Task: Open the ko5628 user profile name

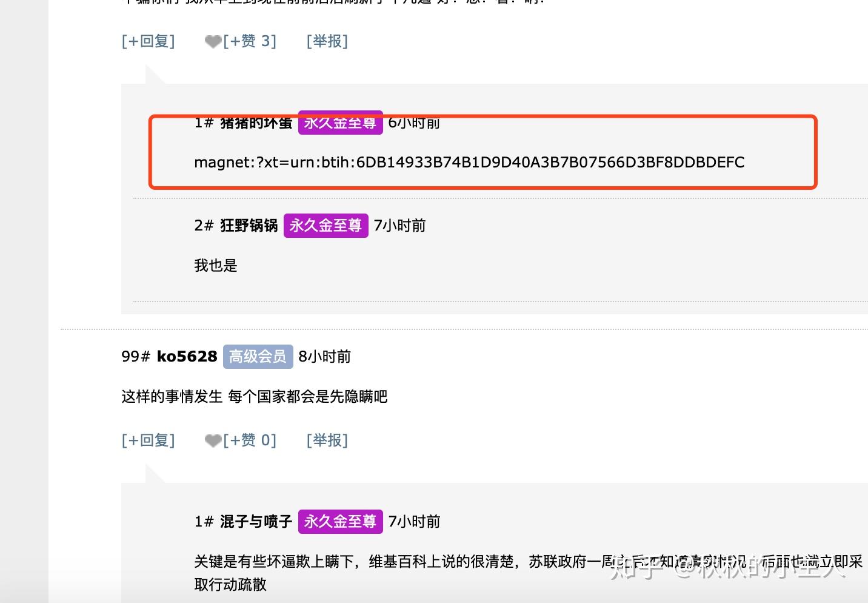Action: (187, 357)
